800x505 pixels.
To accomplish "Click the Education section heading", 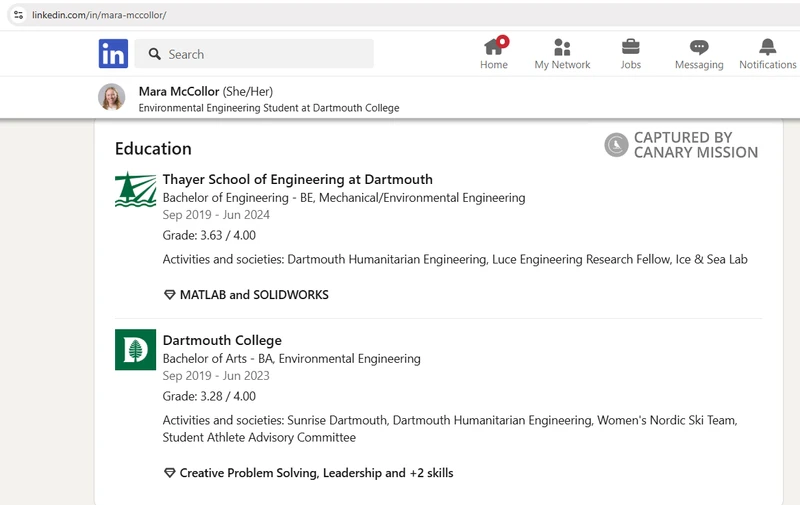I will tap(153, 148).
